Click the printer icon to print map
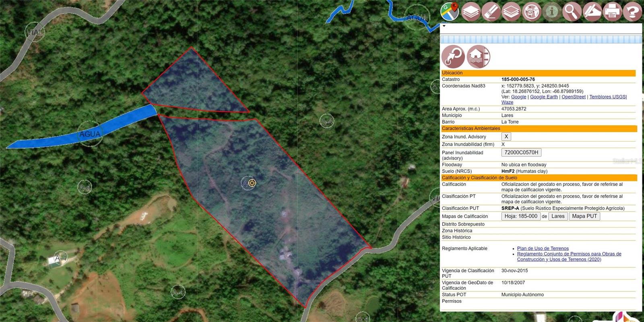 point(612,12)
